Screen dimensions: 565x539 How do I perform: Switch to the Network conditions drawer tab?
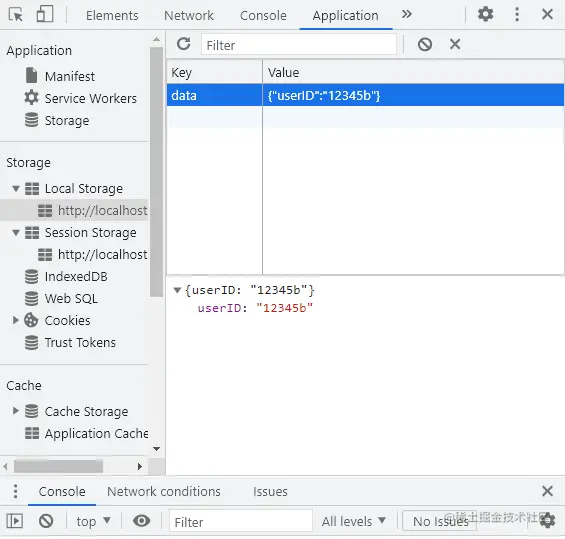click(x=164, y=492)
